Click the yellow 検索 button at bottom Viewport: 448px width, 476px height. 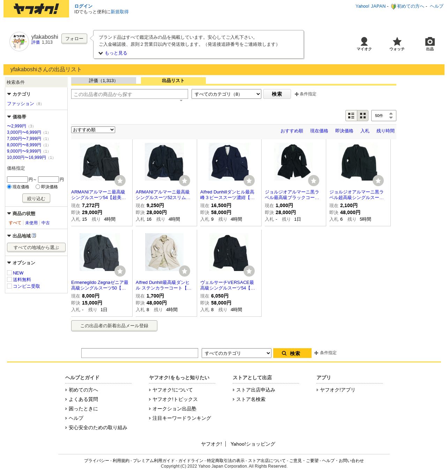292,353
